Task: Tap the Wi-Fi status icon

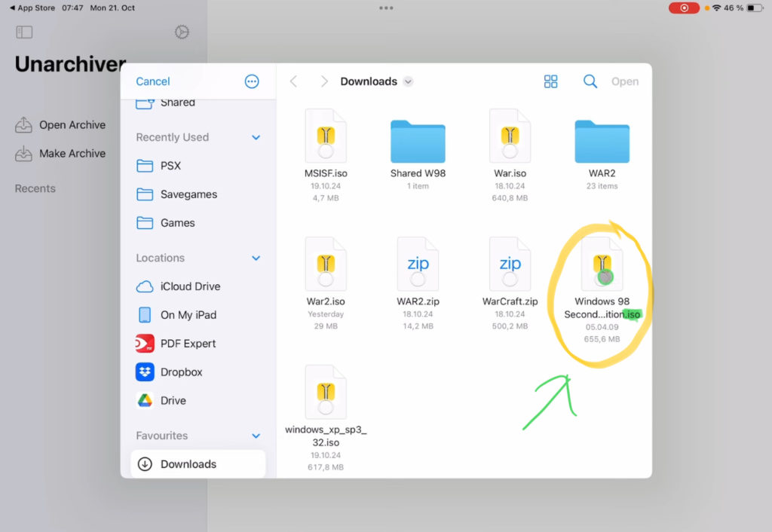Action: point(717,8)
